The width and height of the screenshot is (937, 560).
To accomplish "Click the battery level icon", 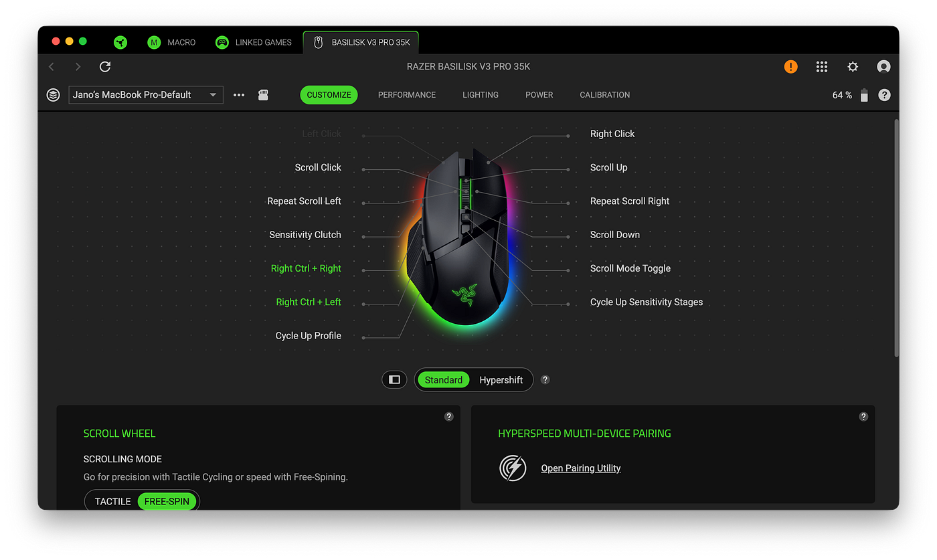I will pyautogui.click(x=864, y=95).
